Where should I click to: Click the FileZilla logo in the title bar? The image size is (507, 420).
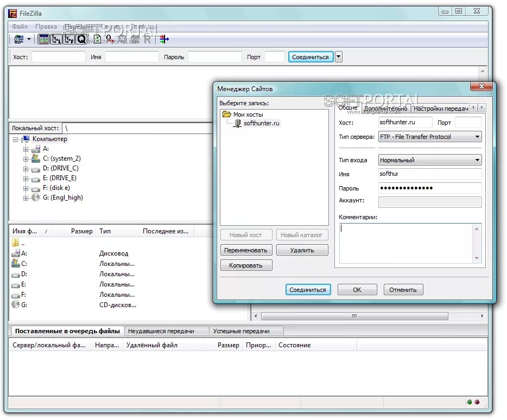pos(12,14)
